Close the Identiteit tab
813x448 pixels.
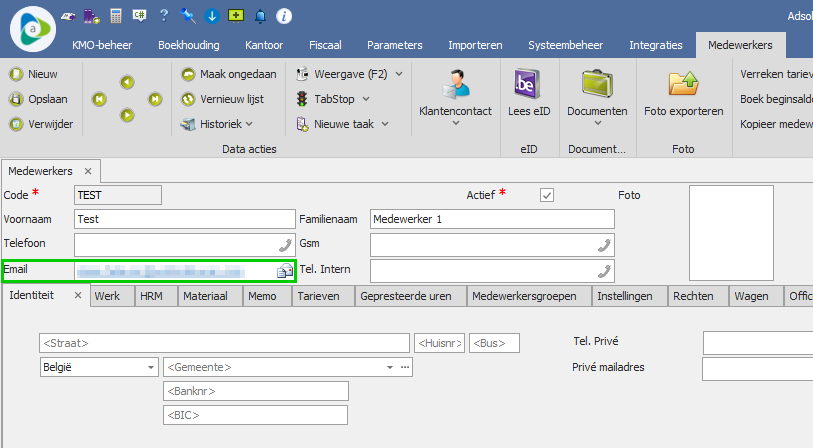coord(78,295)
